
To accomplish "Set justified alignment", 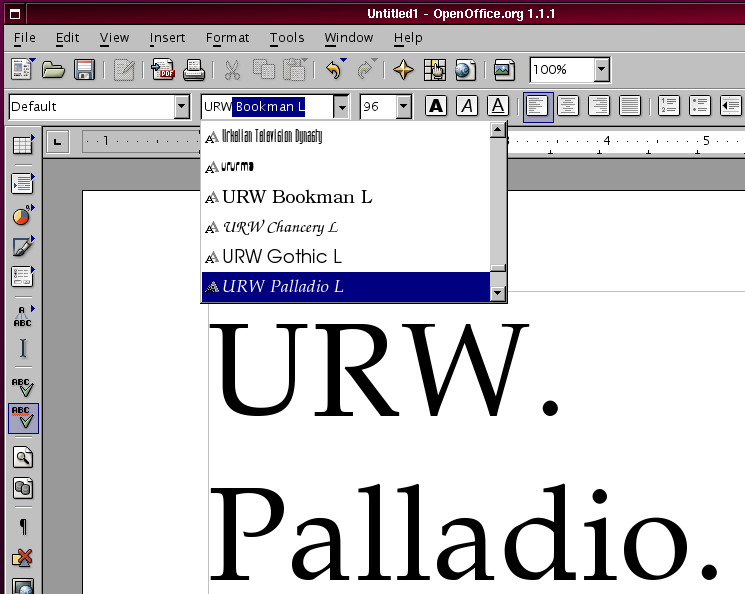I will [x=630, y=105].
